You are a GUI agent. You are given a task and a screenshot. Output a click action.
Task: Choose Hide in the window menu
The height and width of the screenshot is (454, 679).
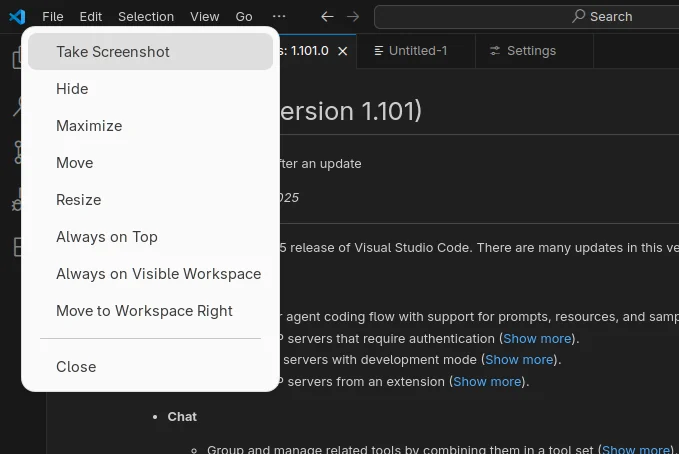tap(150, 89)
